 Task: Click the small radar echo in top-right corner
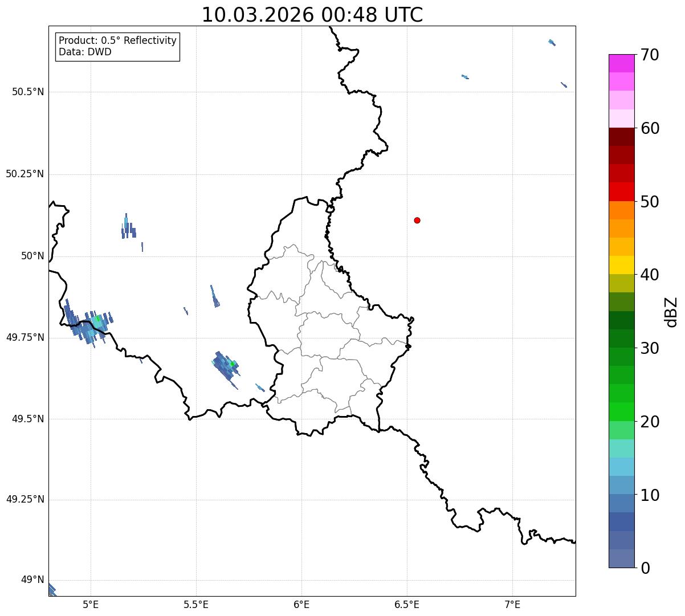(x=552, y=42)
